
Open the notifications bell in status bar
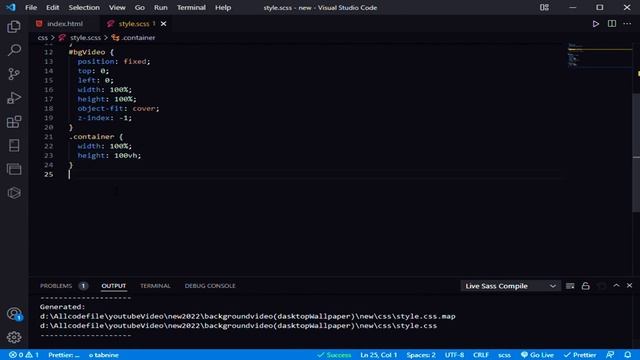pyautogui.click(x=628, y=355)
